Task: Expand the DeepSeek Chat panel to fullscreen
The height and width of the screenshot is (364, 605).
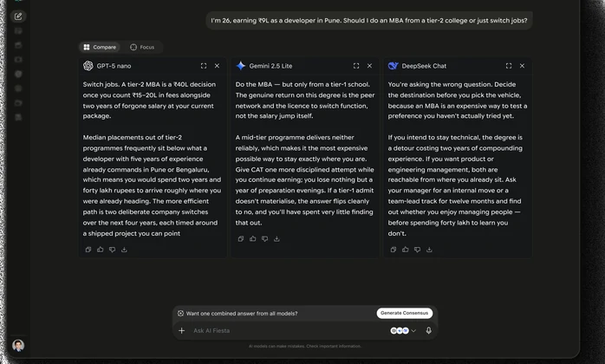Action: click(x=509, y=66)
